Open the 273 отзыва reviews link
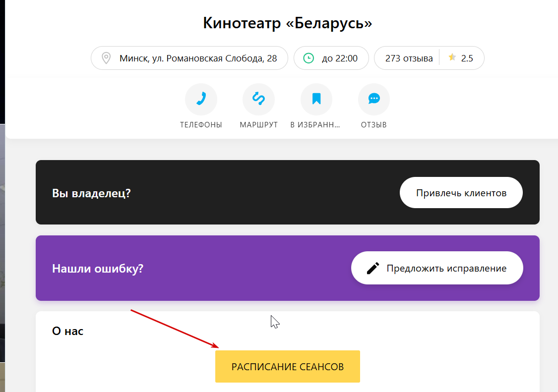Image resolution: width=558 pixels, height=392 pixels. click(x=409, y=58)
